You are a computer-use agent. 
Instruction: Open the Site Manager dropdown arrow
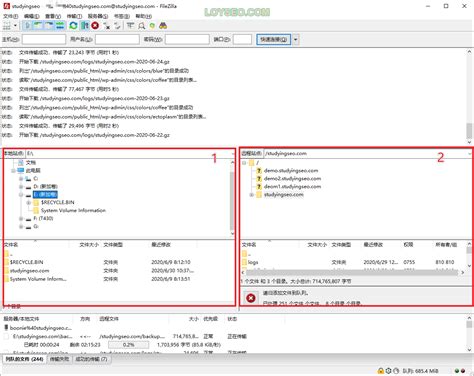coord(15,26)
